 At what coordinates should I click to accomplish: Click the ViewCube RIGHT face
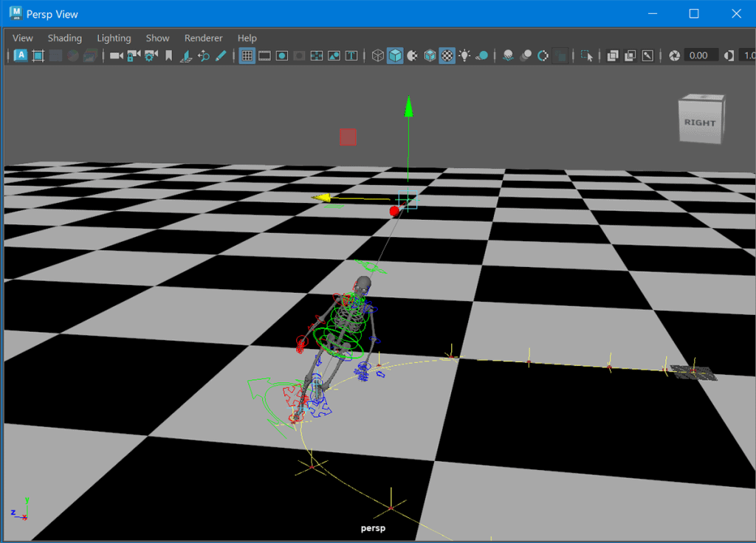coord(700,122)
